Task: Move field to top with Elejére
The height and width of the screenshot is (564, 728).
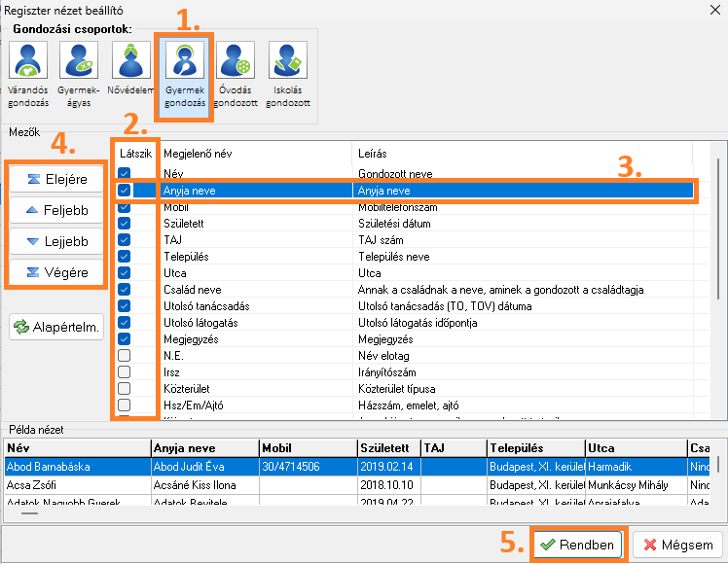Action: [57, 179]
